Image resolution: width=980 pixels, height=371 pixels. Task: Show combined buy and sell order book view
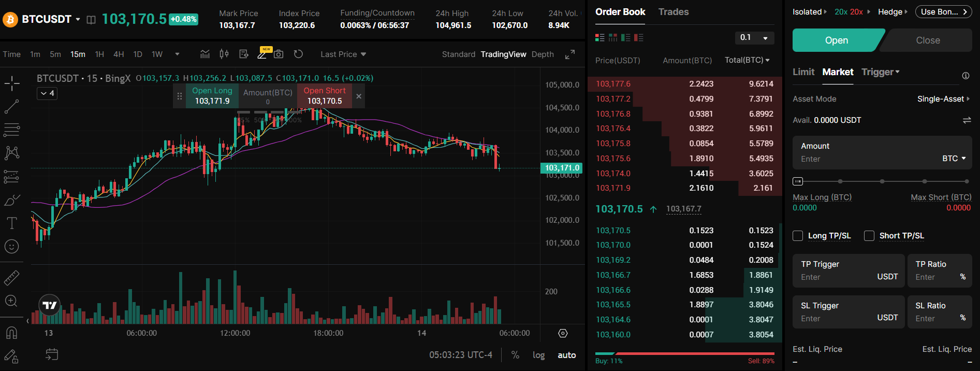(600, 37)
